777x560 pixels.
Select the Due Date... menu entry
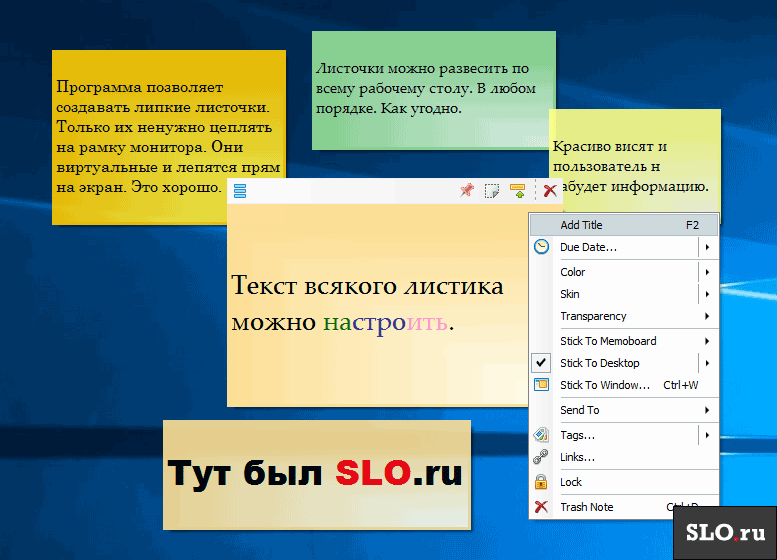(624, 247)
